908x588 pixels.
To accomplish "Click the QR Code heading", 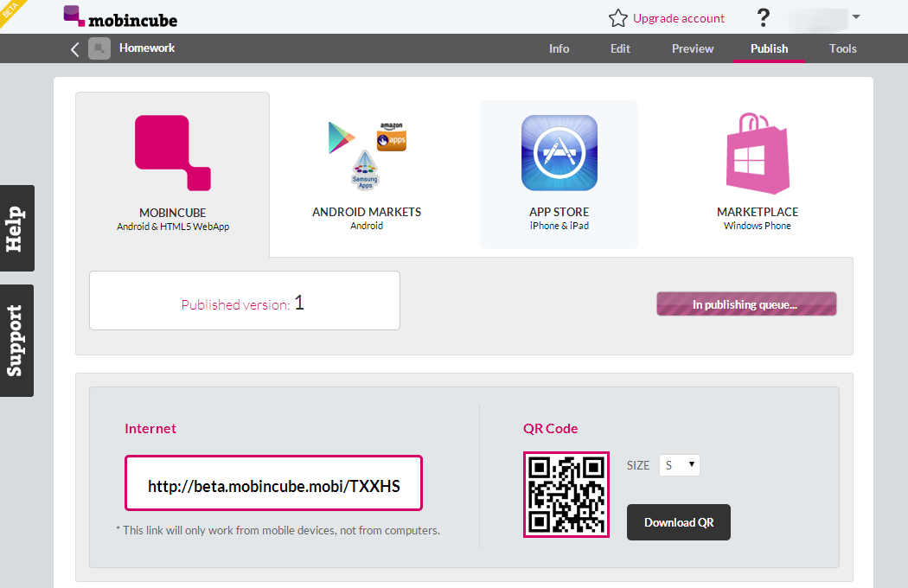I will pos(550,429).
